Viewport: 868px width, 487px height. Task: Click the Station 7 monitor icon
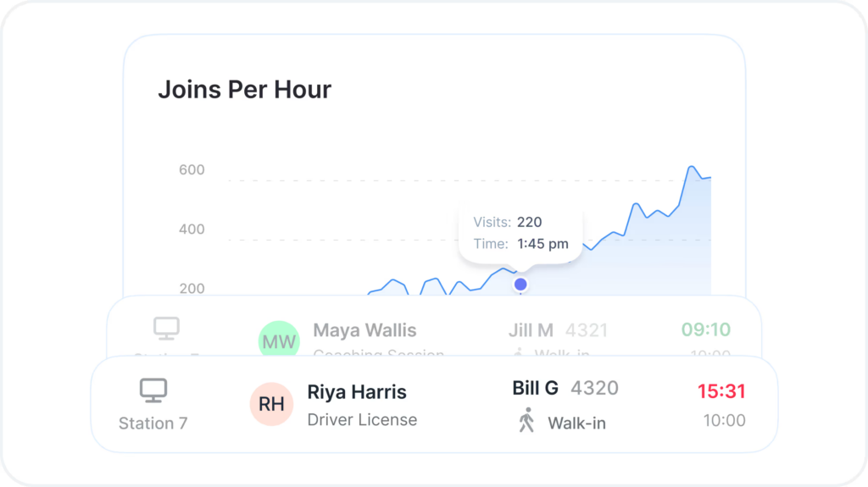click(x=153, y=390)
